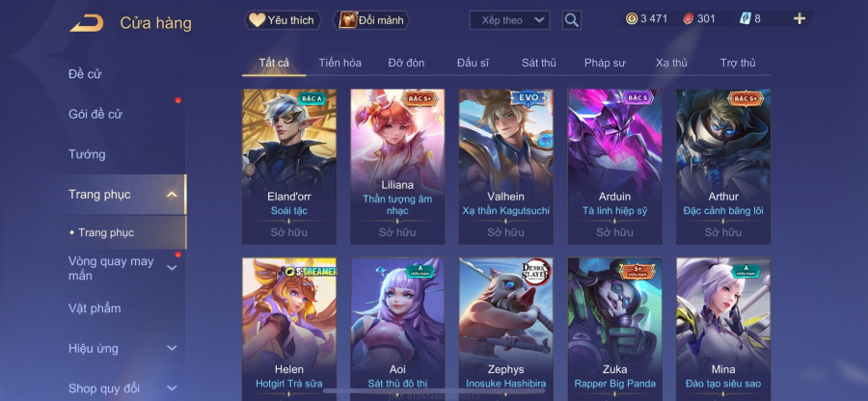
Task: Expand the Hiệu ứng sidebar section
Action: tap(173, 348)
